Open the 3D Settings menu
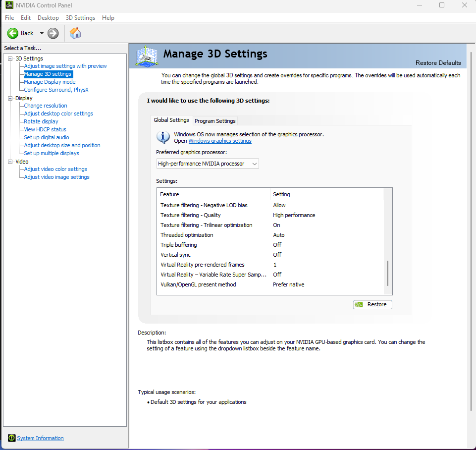 (80, 18)
